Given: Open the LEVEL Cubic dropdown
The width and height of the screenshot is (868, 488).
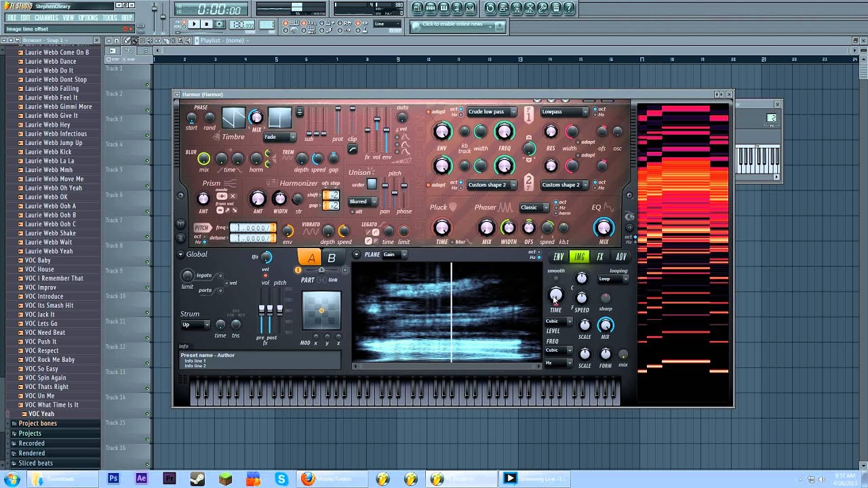Looking at the screenshot, I should (559, 321).
